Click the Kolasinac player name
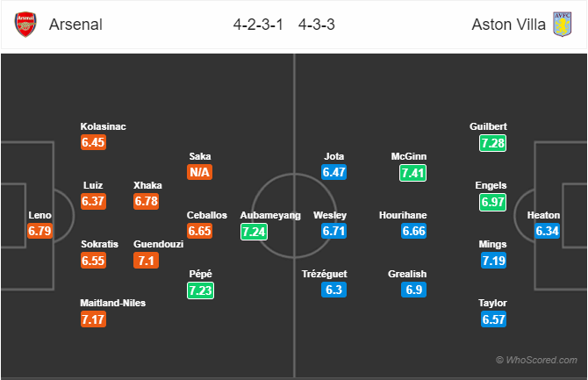 pyautogui.click(x=104, y=126)
